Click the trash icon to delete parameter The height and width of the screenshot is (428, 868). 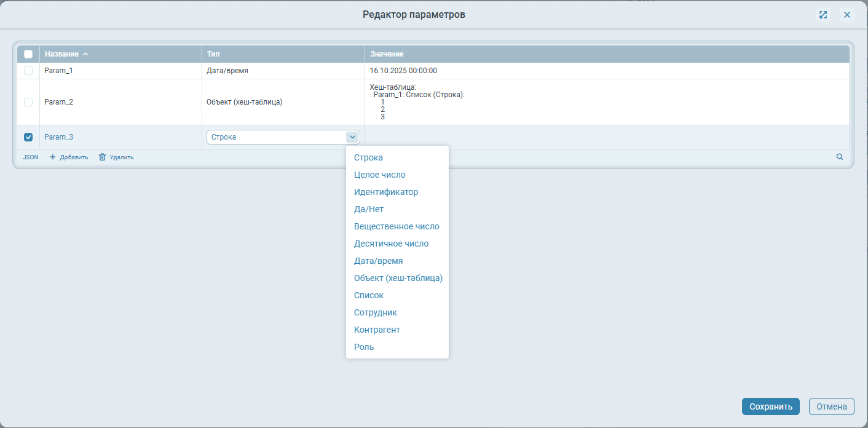103,157
